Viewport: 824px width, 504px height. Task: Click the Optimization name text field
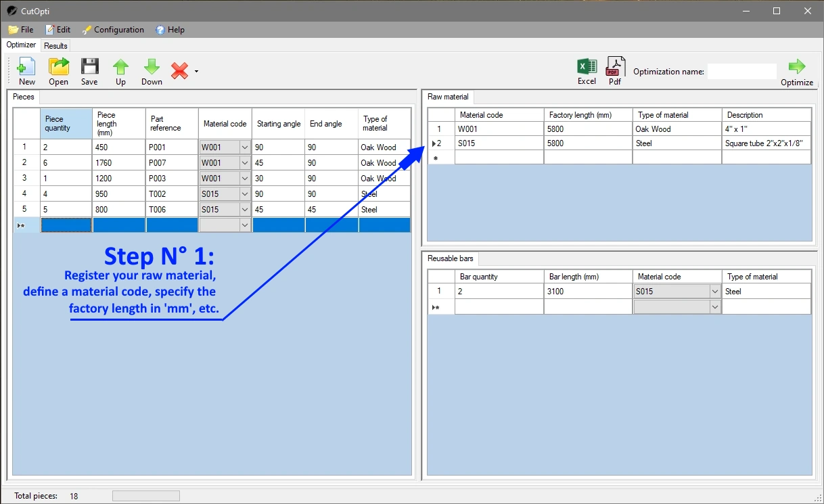[741, 72]
